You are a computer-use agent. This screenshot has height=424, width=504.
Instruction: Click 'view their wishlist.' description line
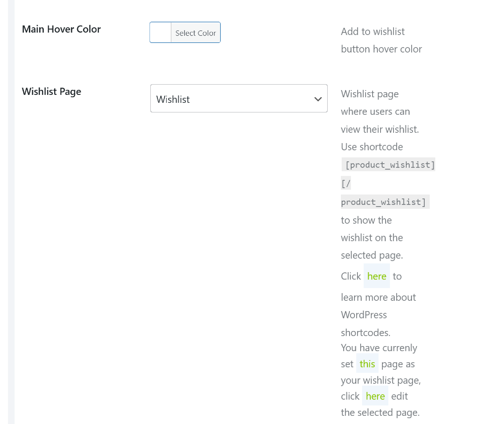coord(380,129)
